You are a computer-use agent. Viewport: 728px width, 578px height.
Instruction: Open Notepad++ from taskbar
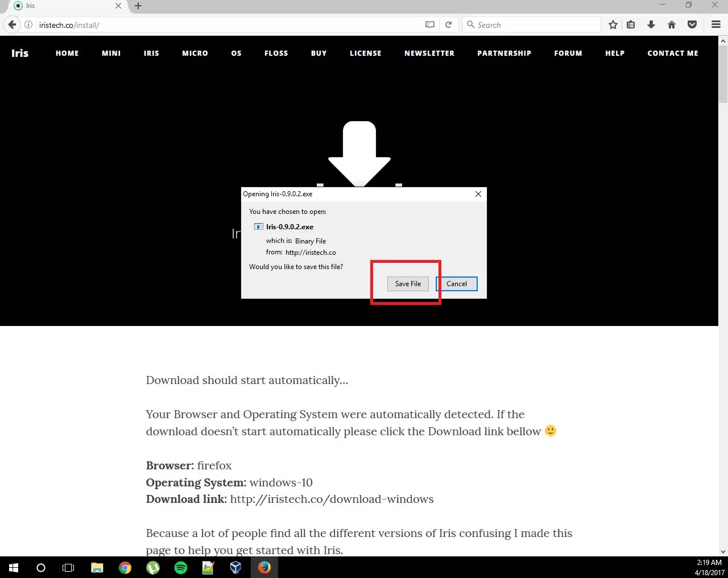click(208, 567)
